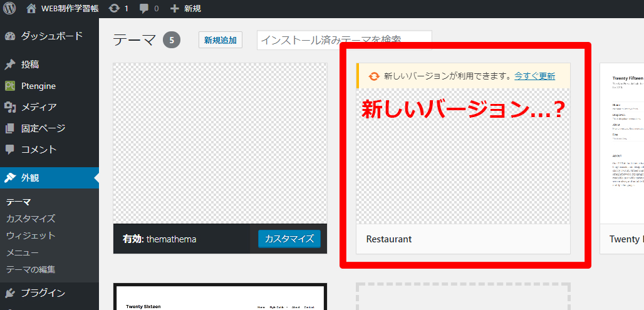Open 投稿 posts menu
This screenshot has width=644, height=310.
[31, 65]
